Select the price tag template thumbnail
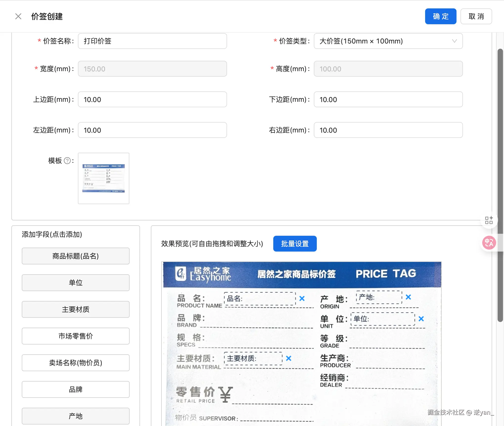Image resolution: width=504 pixels, height=426 pixels. pyautogui.click(x=103, y=178)
